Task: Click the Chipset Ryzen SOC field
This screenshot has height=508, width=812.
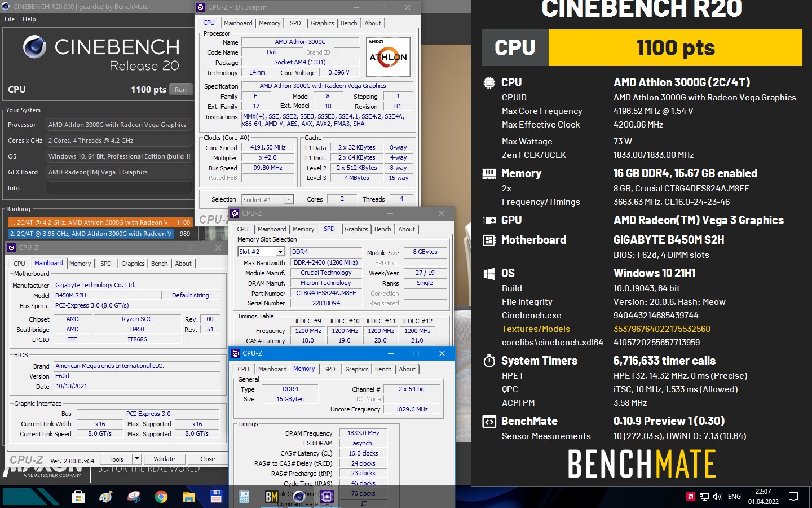Action: 137,319
